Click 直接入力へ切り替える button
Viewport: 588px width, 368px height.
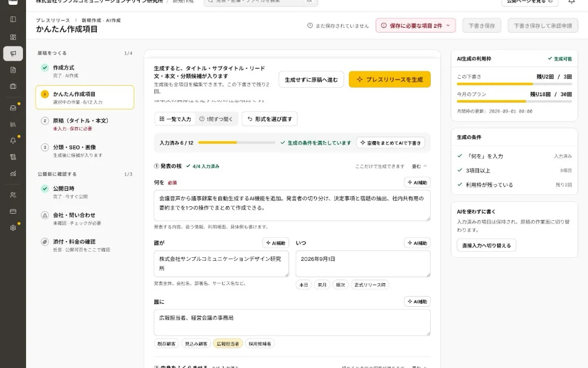point(486,245)
